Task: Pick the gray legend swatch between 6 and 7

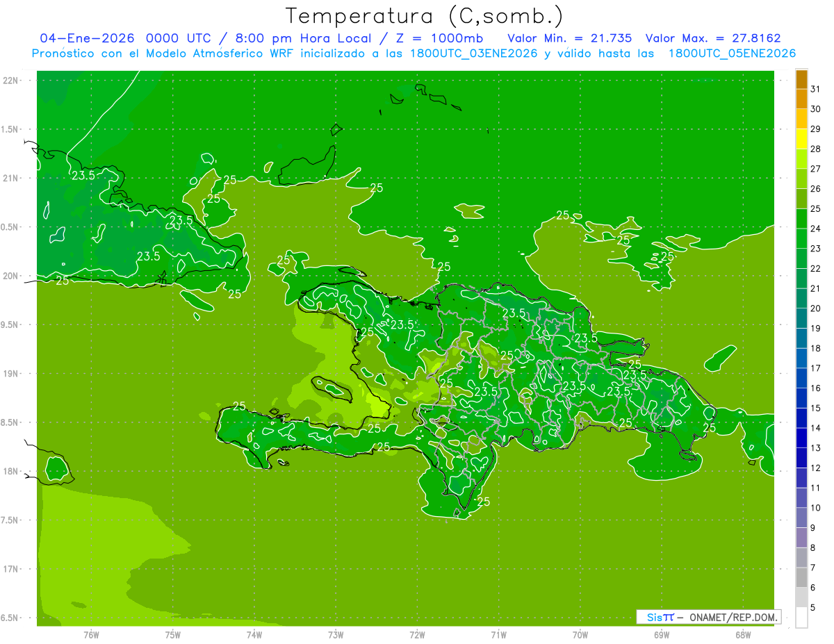Action: pos(802,578)
